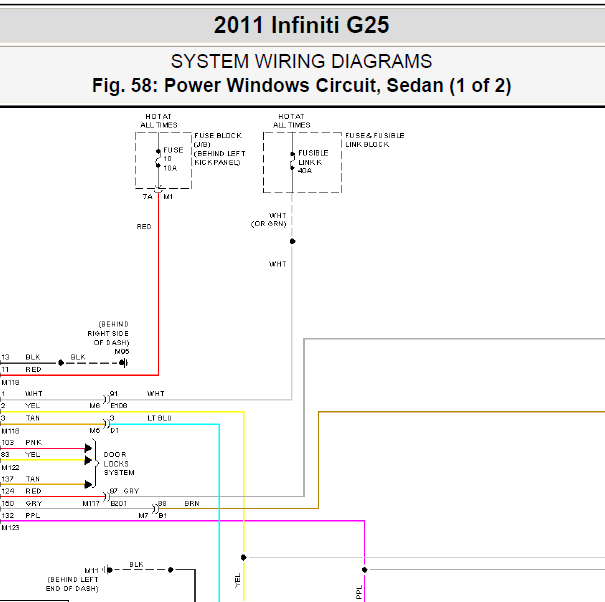The width and height of the screenshot is (605, 602).
Task: Select the "LT BLU" wire label
Action: tap(159, 418)
